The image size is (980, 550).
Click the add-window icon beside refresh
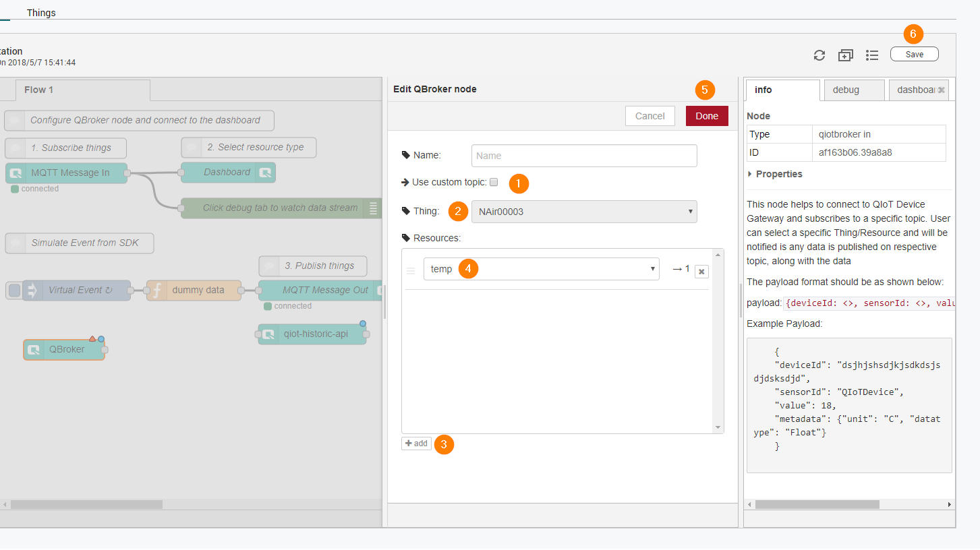(846, 55)
